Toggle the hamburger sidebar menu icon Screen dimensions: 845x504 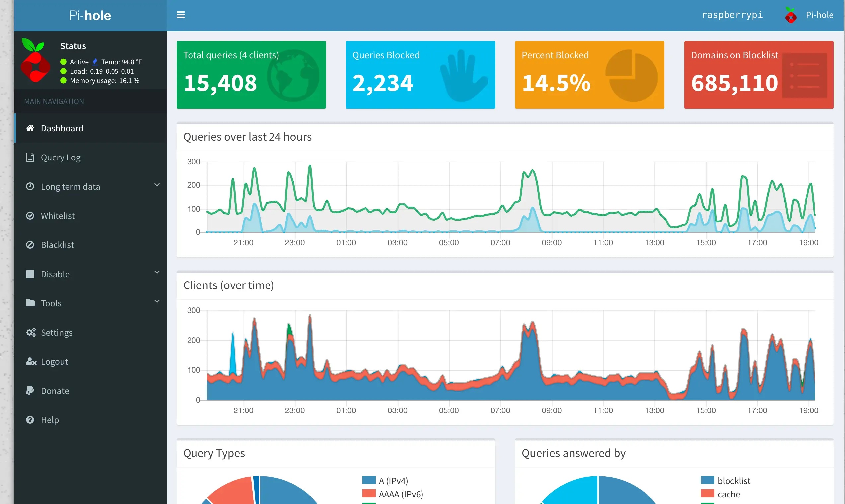(x=181, y=15)
